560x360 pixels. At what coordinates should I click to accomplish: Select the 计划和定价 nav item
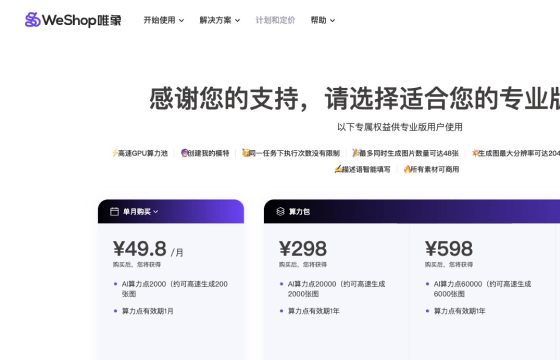275,20
